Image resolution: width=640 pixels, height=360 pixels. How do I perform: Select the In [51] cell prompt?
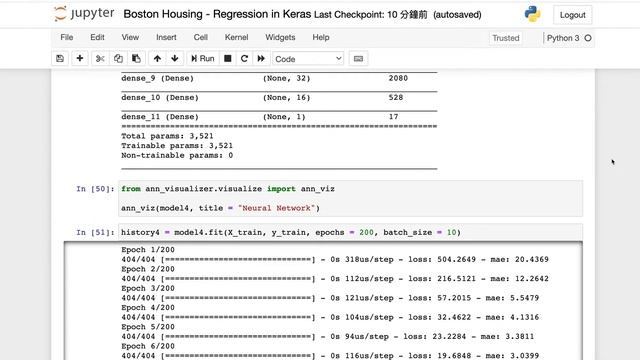95,232
